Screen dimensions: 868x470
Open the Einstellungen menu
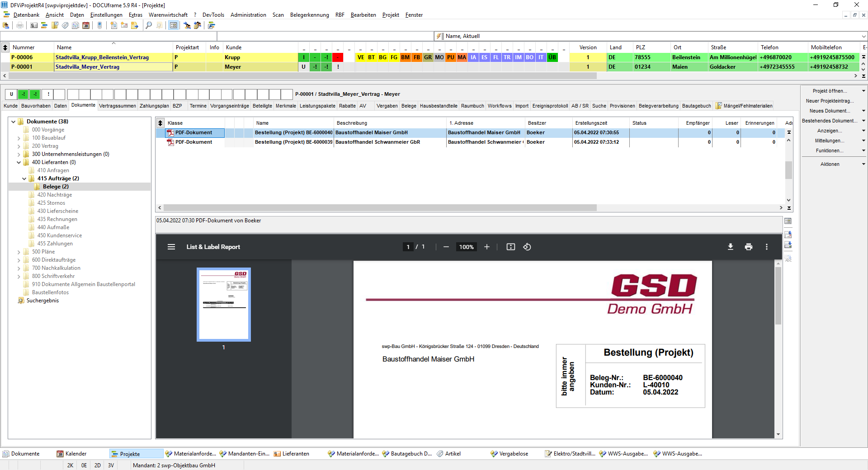click(106, 15)
